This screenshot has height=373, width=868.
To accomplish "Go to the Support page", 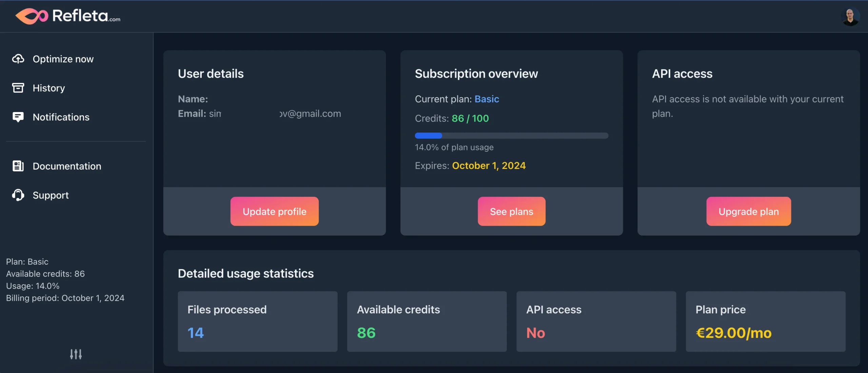I will tap(50, 195).
